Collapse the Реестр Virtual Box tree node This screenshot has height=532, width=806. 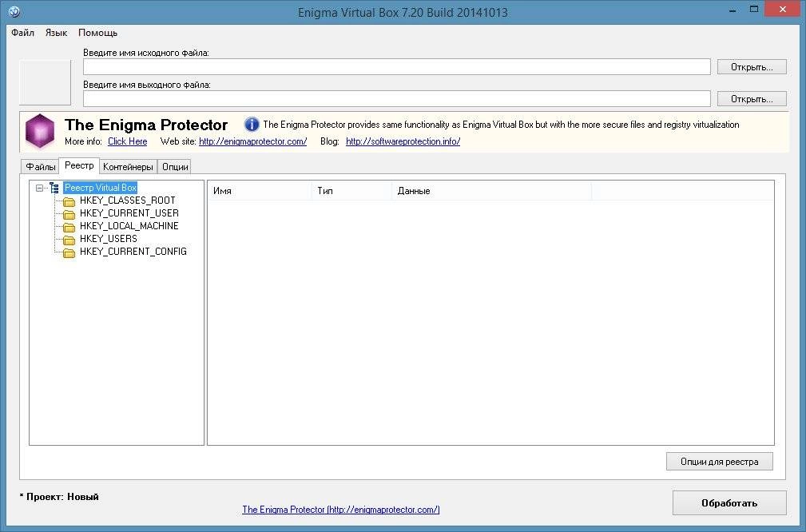click(x=40, y=189)
